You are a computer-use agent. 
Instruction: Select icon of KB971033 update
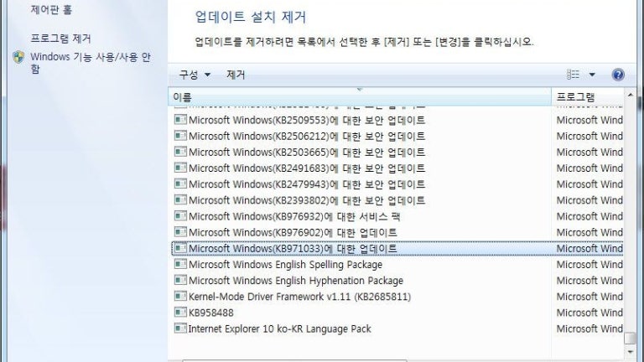(x=180, y=248)
